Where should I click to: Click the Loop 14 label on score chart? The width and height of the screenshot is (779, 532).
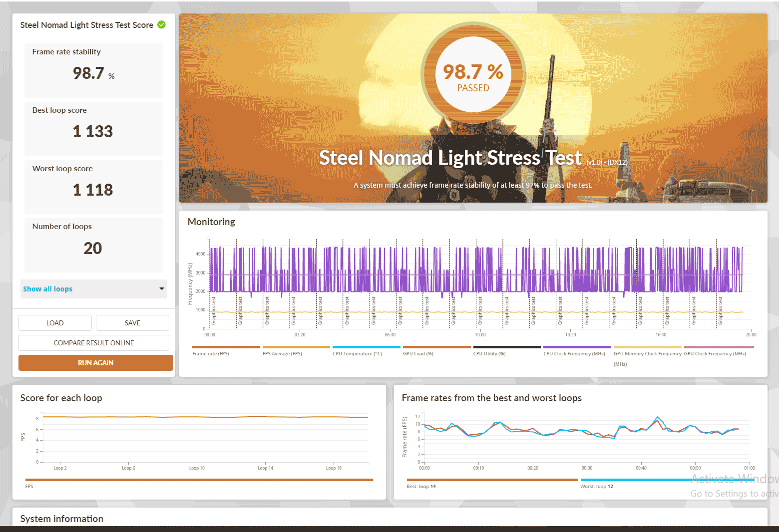coord(265,468)
